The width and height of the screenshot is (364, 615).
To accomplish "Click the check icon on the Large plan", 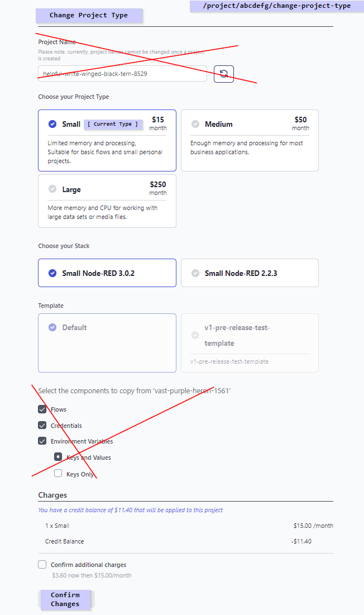I will 52,189.
